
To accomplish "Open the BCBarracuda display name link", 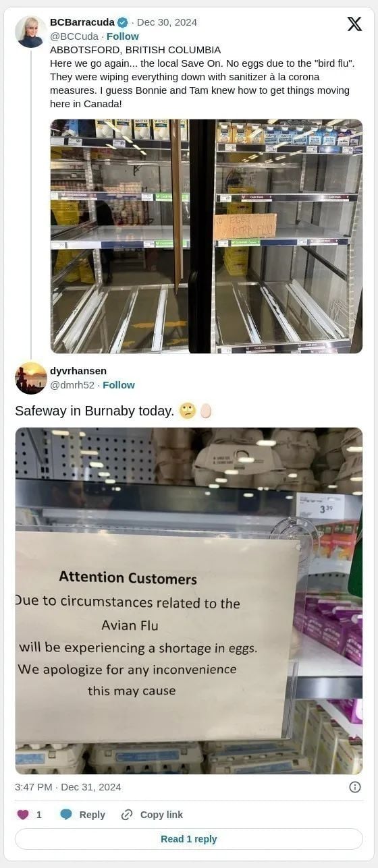I will (82, 22).
